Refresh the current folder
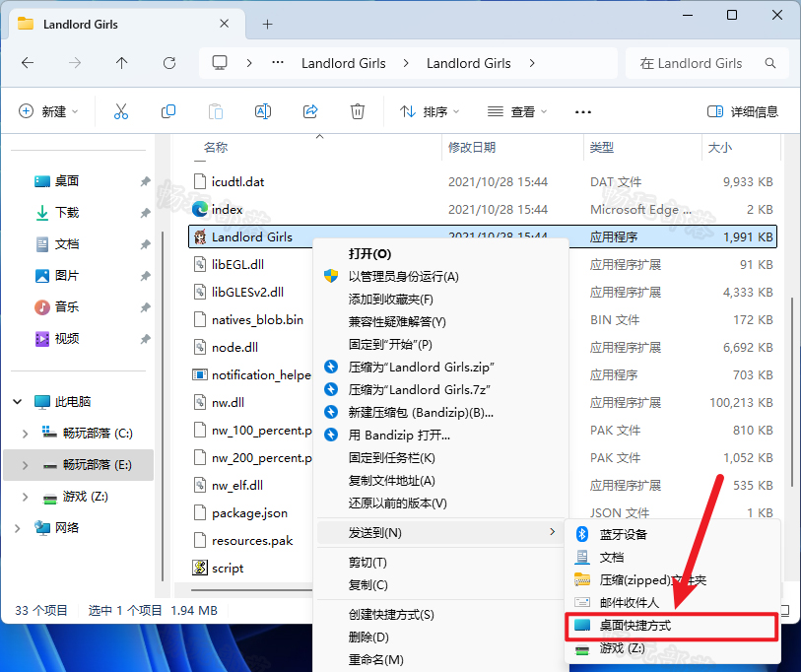 point(169,63)
